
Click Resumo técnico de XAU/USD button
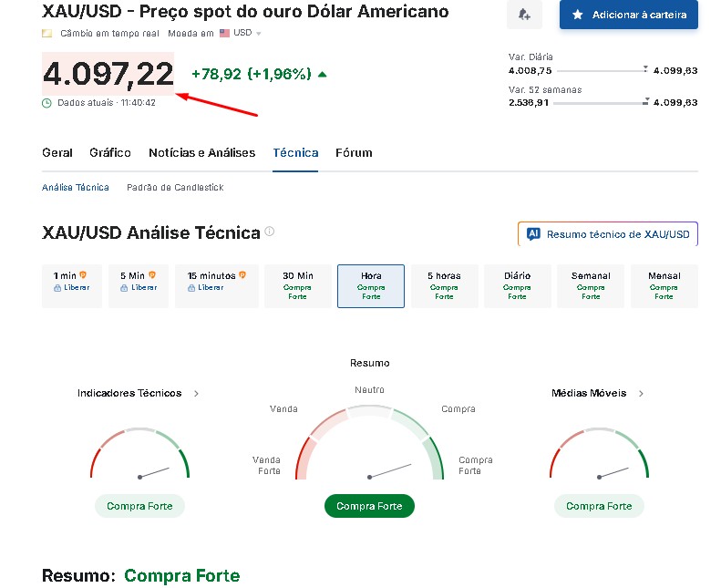pos(607,234)
